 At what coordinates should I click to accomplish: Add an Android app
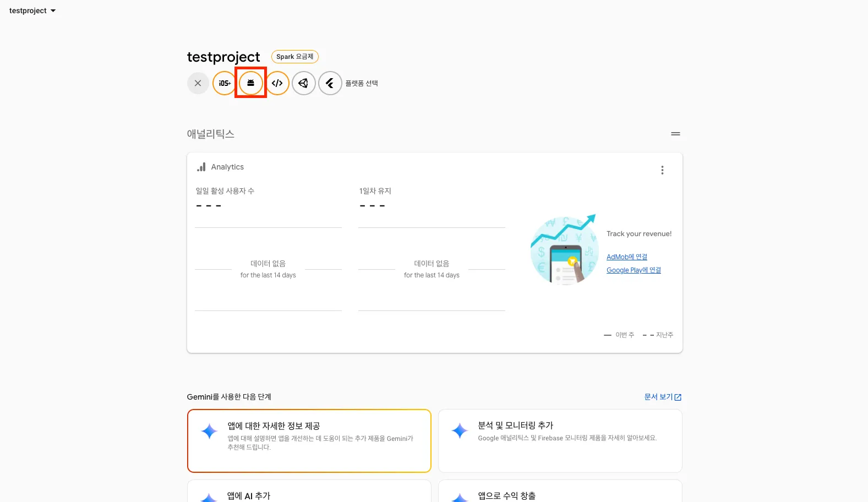coord(250,83)
